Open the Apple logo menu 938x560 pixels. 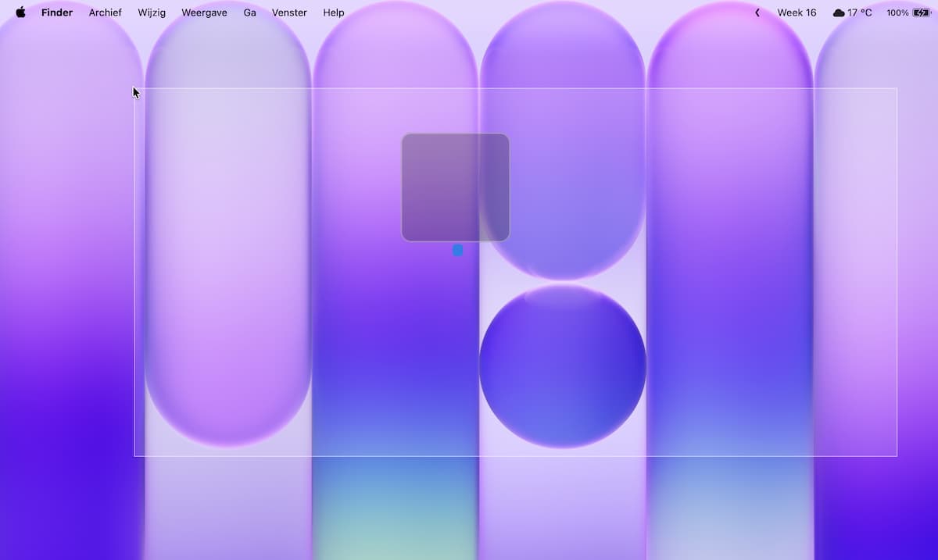point(20,12)
